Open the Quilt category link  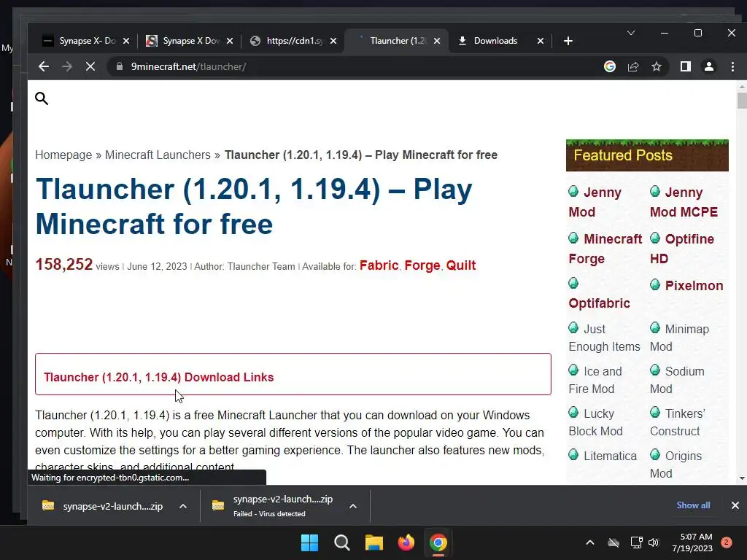pyautogui.click(x=461, y=265)
